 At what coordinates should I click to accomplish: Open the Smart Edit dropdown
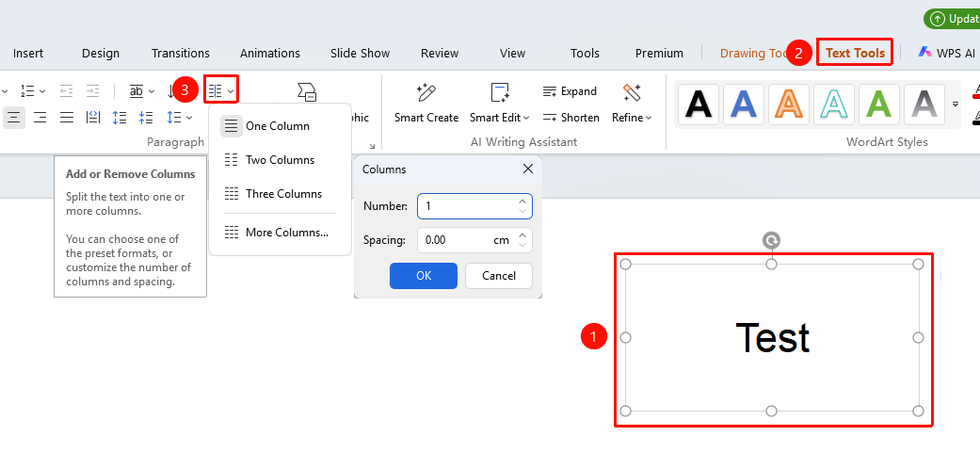pos(526,118)
